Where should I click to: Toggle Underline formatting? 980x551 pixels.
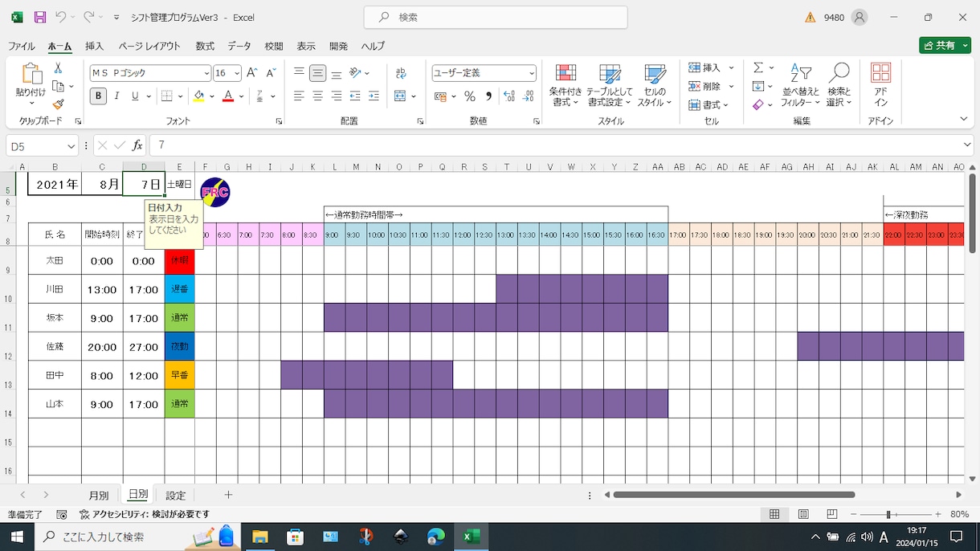pyautogui.click(x=135, y=96)
